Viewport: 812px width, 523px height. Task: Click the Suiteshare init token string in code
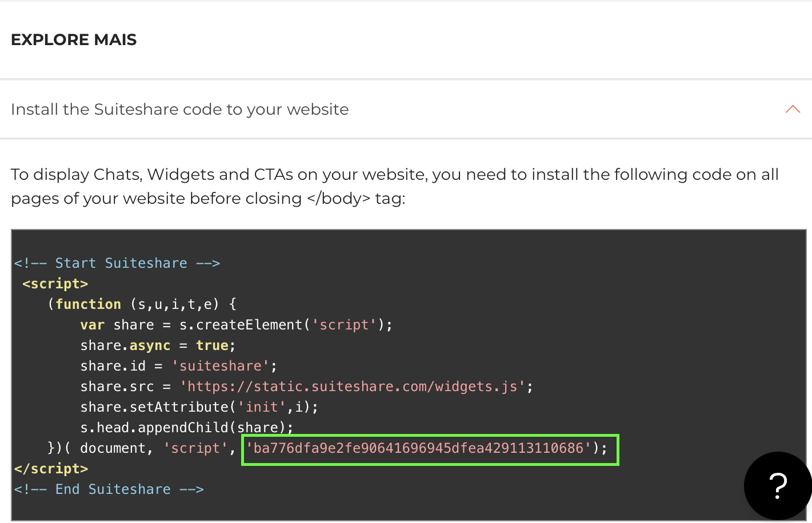point(419,448)
